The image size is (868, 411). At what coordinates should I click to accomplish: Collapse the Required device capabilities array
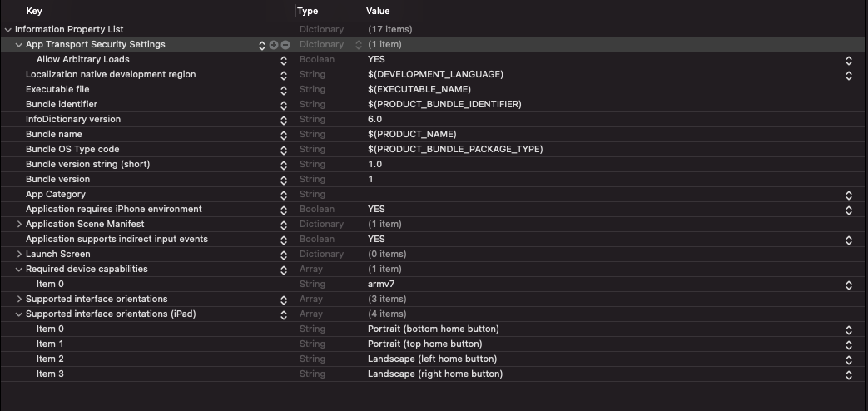(x=19, y=270)
